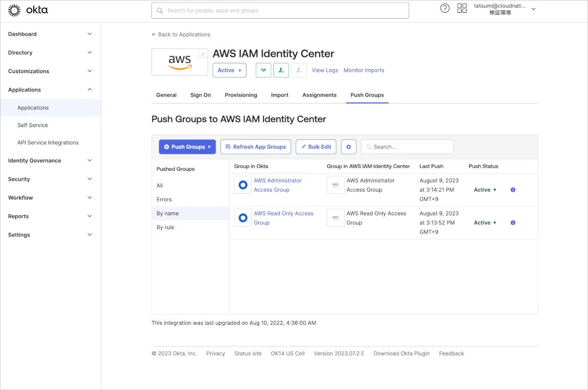
Task: Click the Refresh App Groups button
Action: (x=256, y=147)
